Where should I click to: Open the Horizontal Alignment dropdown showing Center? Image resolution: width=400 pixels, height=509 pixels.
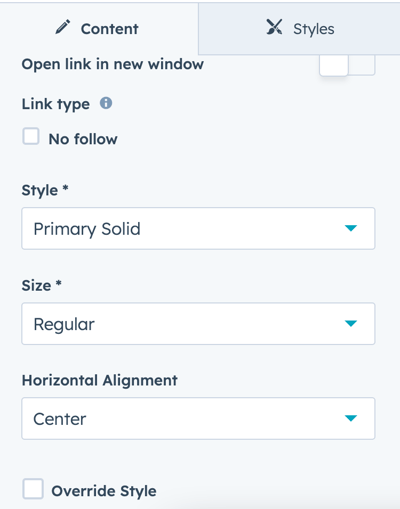pyautogui.click(x=198, y=418)
